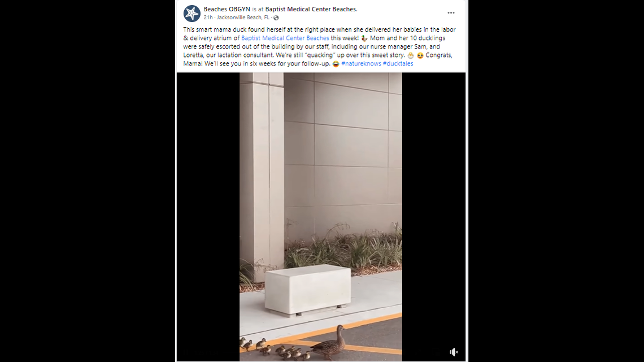
Task: Open the Beaches OBGYN starfish profile avatar
Action: (192, 14)
